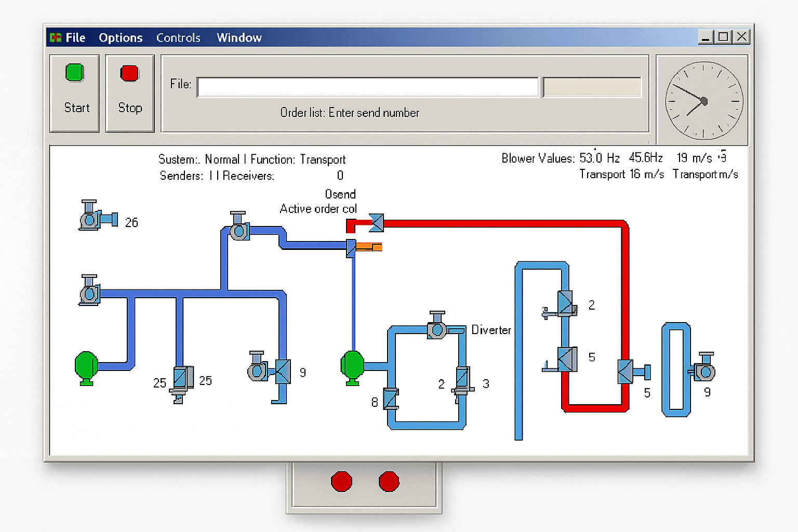Image resolution: width=798 pixels, height=532 pixels.
Task: Open the Controls menu
Action: tap(179, 37)
